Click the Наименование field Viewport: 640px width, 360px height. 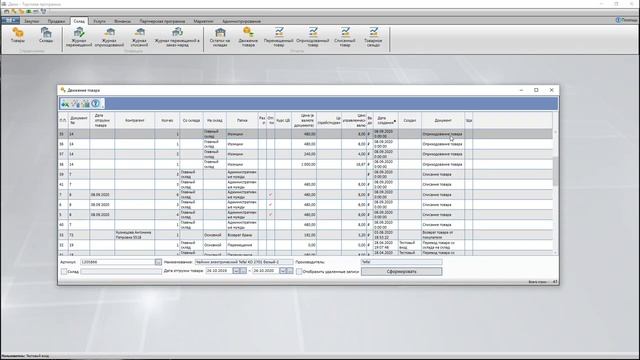coord(244,262)
